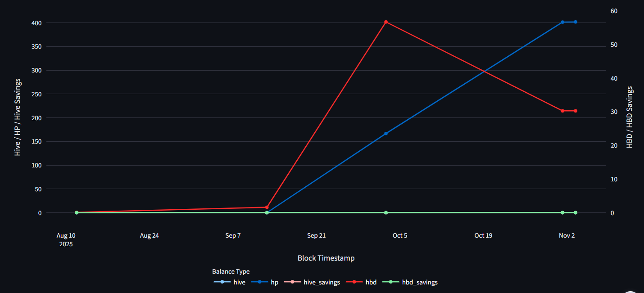The height and width of the screenshot is (293, 644).
Task: Click the Hive / HP / Hive Savings axis label
Action: coord(18,120)
